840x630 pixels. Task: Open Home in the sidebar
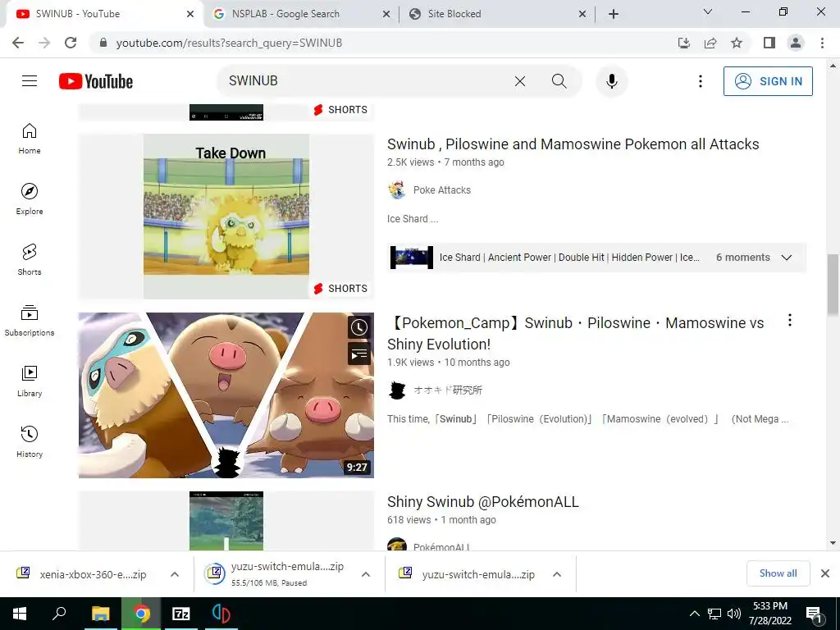30,139
